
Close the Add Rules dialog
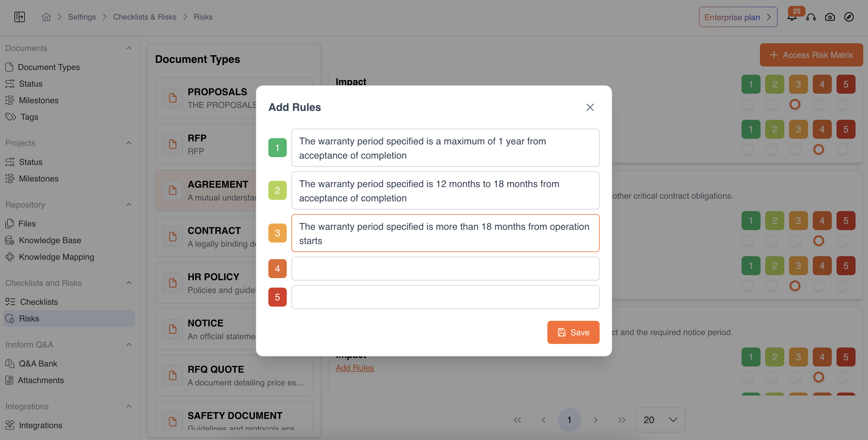(x=590, y=107)
